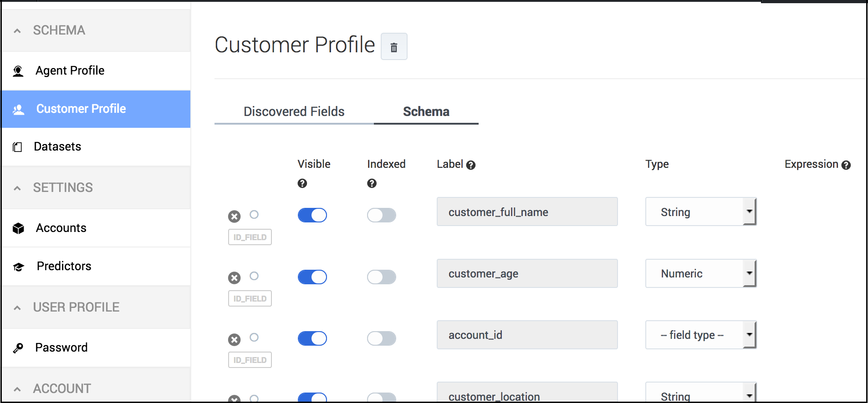Viewport: 868px width, 403px height.
Task: Turn off Visible toggle for customer_full_name
Action: coord(312,215)
